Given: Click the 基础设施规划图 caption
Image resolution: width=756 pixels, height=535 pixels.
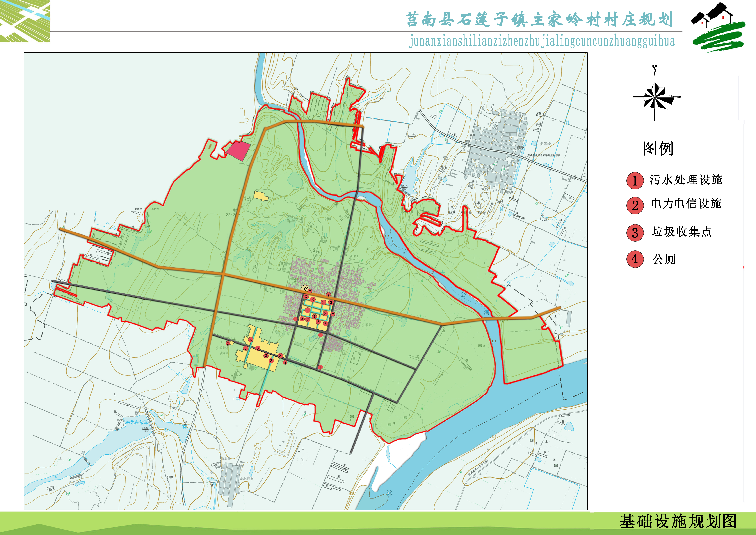Looking at the screenshot, I should tap(678, 521).
